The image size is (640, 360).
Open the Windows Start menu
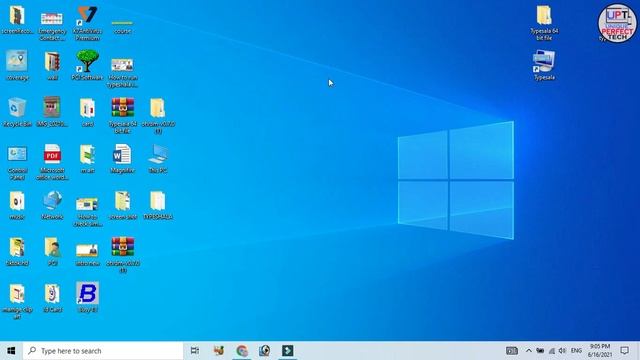[11, 351]
